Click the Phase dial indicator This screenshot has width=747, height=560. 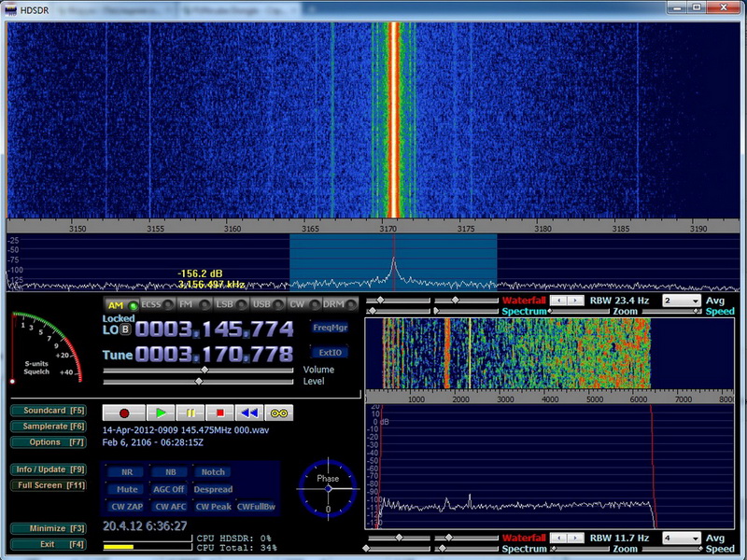(x=328, y=488)
